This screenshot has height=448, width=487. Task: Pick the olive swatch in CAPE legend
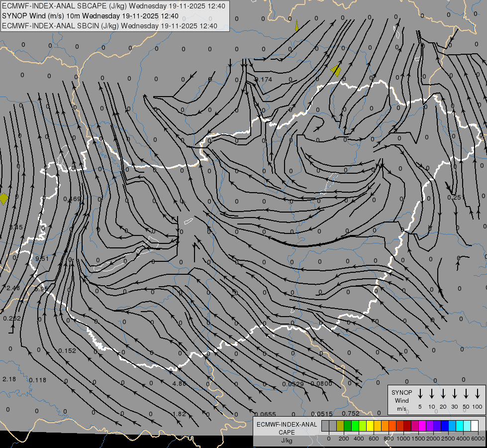340,426
